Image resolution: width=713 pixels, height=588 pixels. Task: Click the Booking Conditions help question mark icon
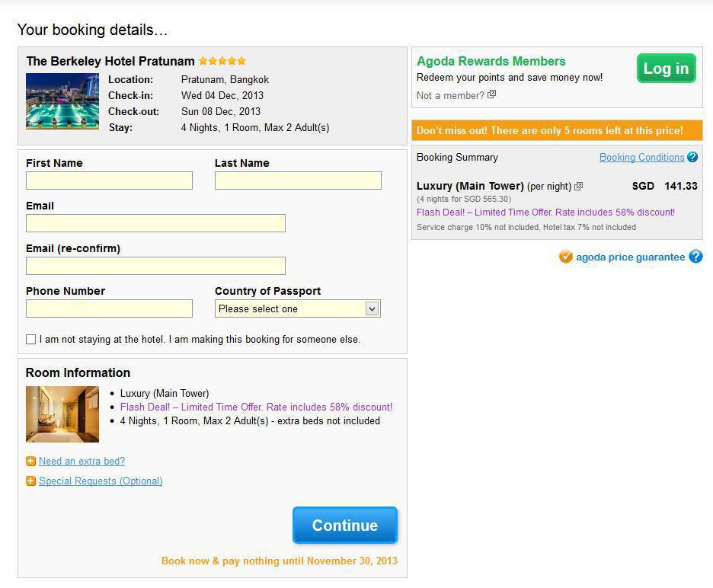click(692, 157)
